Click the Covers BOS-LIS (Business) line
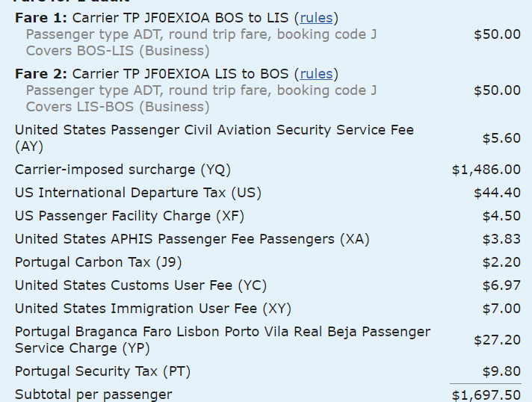The height and width of the screenshot is (402, 532). point(118,51)
